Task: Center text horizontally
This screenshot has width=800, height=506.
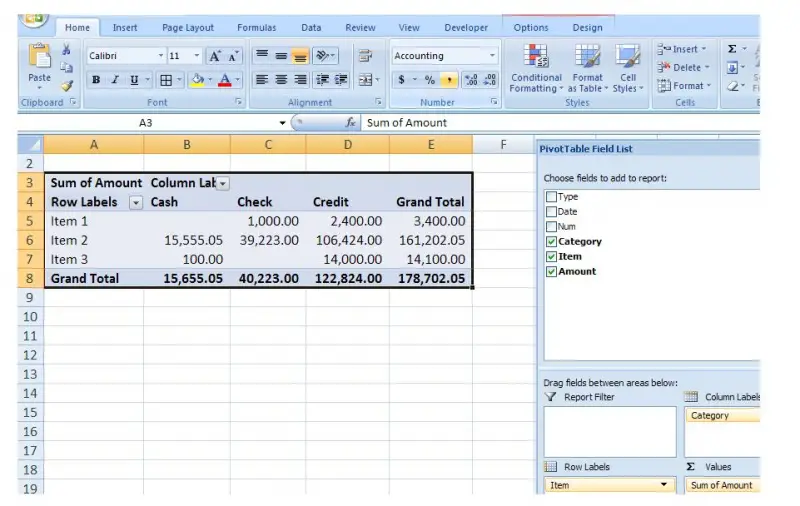Action: 281,80
